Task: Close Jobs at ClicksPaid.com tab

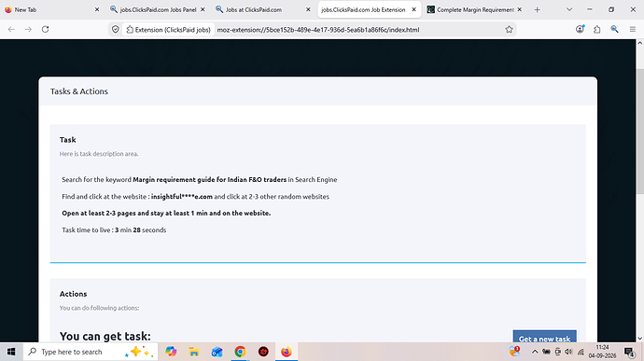Action: click(308, 9)
